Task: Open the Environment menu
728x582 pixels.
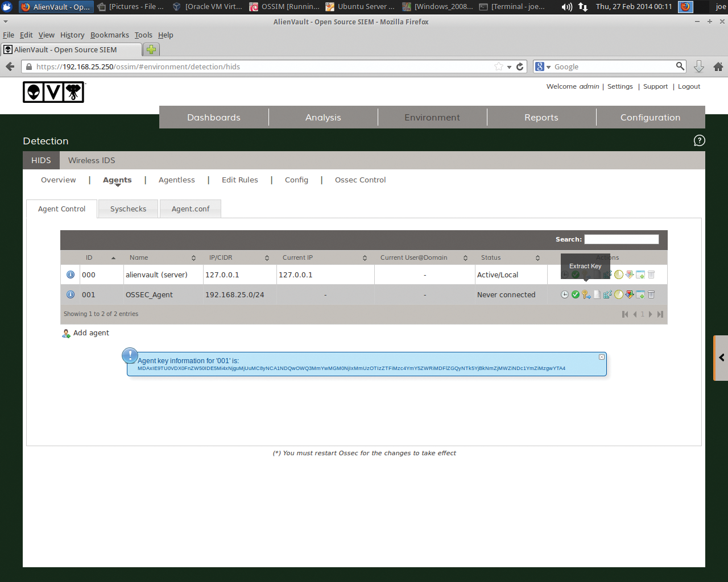Action: coord(432,117)
